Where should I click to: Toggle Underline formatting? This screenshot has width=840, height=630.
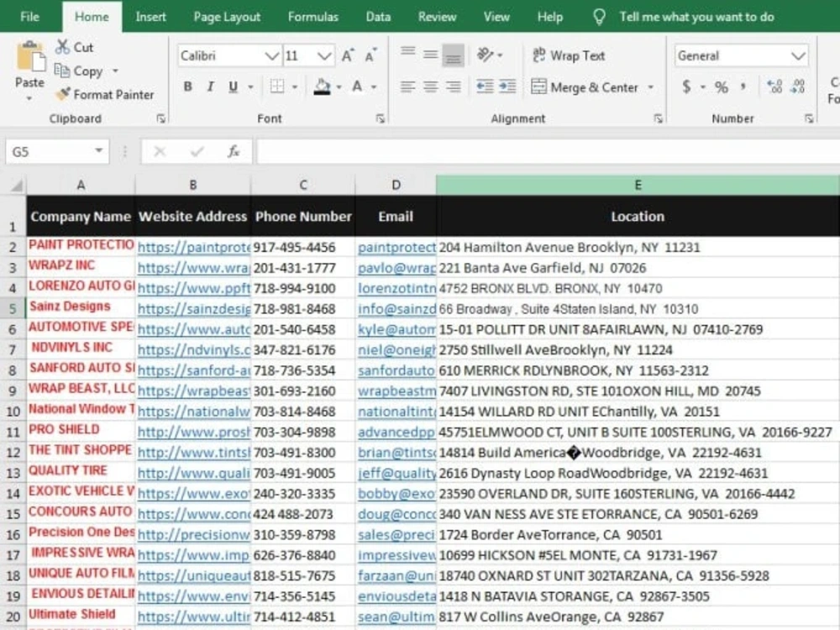233,87
